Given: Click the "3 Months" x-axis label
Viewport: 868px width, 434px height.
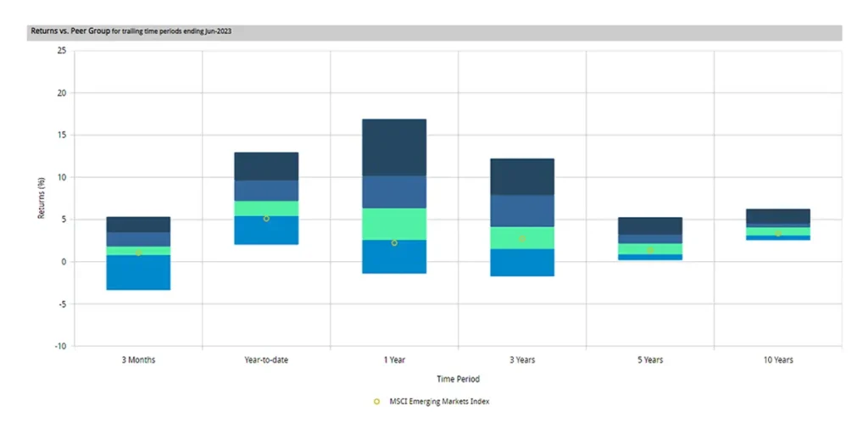Looking at the screenshot, I should click(138, 360).
